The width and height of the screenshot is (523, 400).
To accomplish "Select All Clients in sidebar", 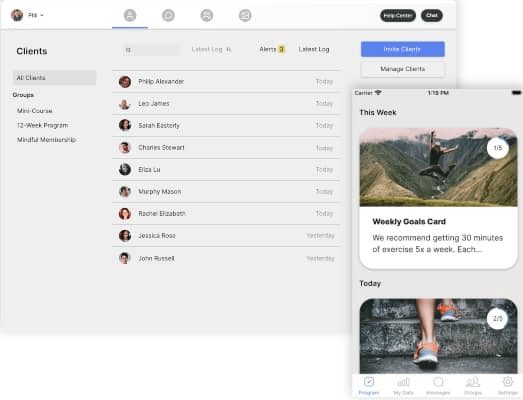I will coord(54,78).
